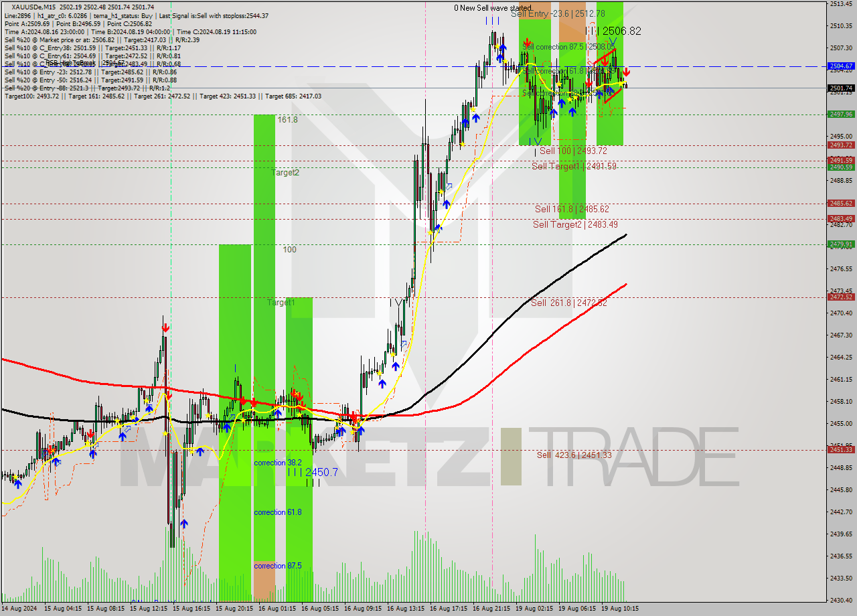Screen dimensions: 857x616
Task: Click the '15 Aug 12:15' time axis label
Action: pyautogui.click(x=150, y=609)
